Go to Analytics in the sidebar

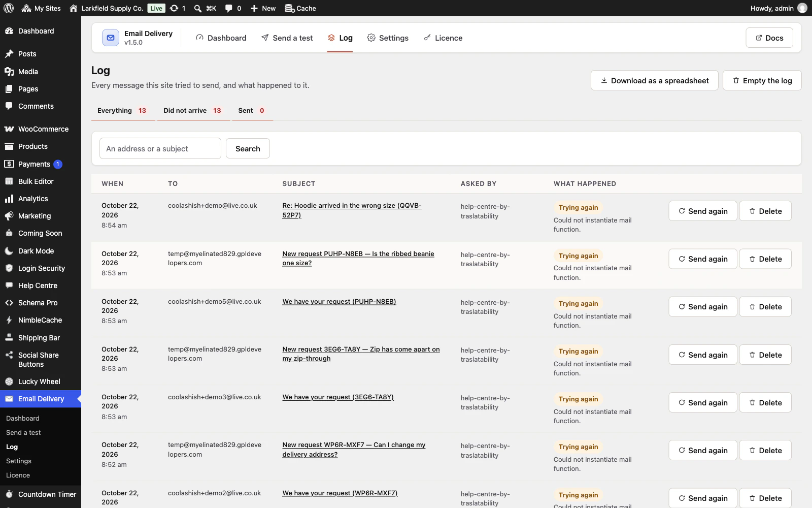click(41, 199)
